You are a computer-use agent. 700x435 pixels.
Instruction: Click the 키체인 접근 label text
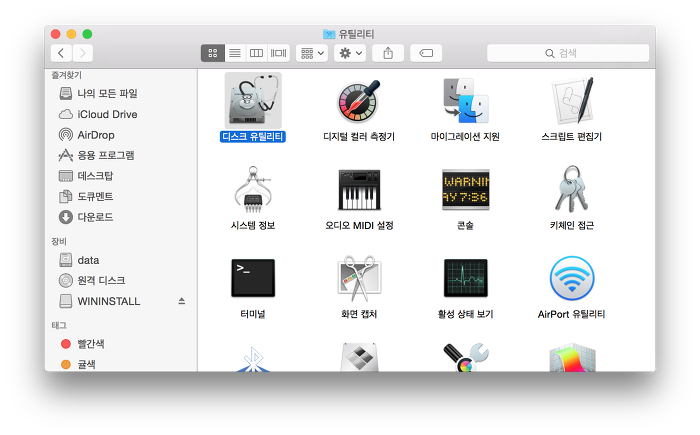pyautogui.click(x=572, y=226)
